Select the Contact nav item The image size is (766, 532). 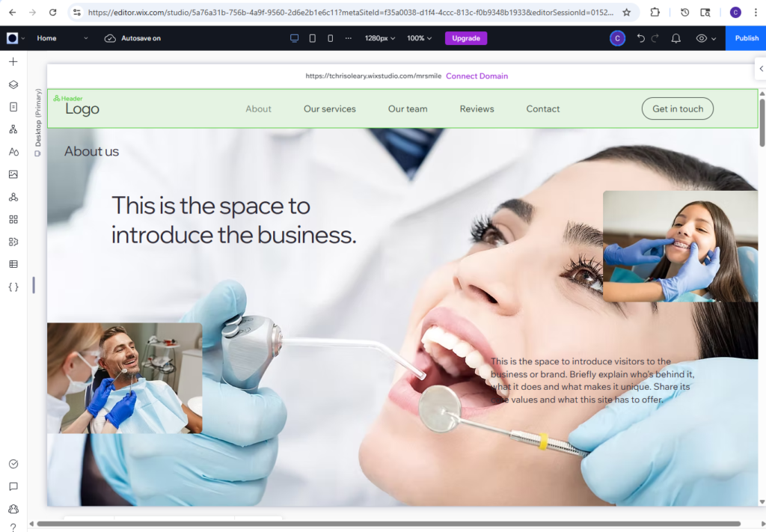tap(543, 109)
